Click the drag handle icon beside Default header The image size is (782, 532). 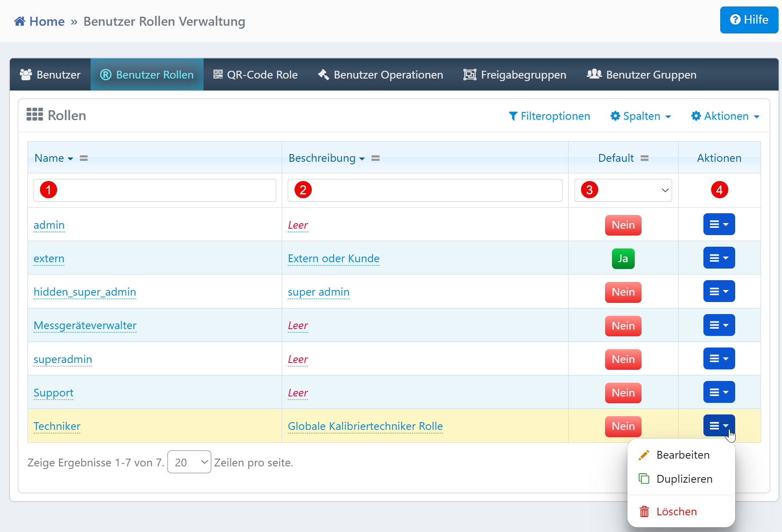[644, 158]
